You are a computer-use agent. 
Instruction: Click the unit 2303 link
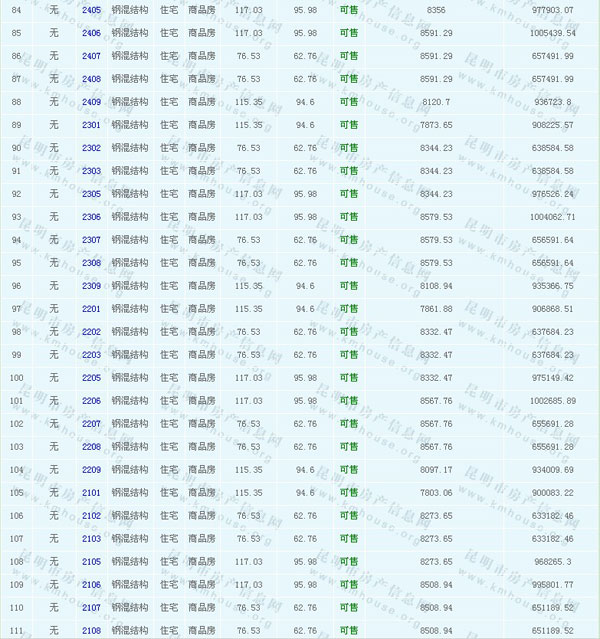pos(91,171)
